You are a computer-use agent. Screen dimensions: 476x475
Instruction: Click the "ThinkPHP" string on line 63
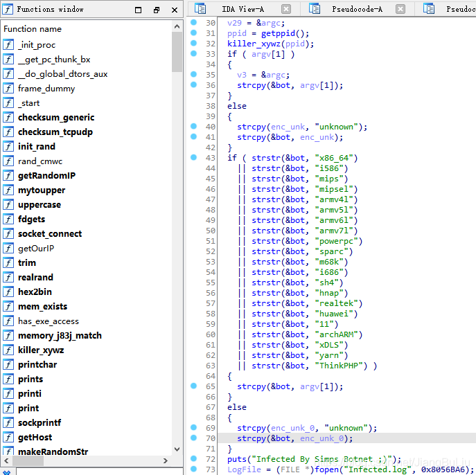tap(339, 366)
